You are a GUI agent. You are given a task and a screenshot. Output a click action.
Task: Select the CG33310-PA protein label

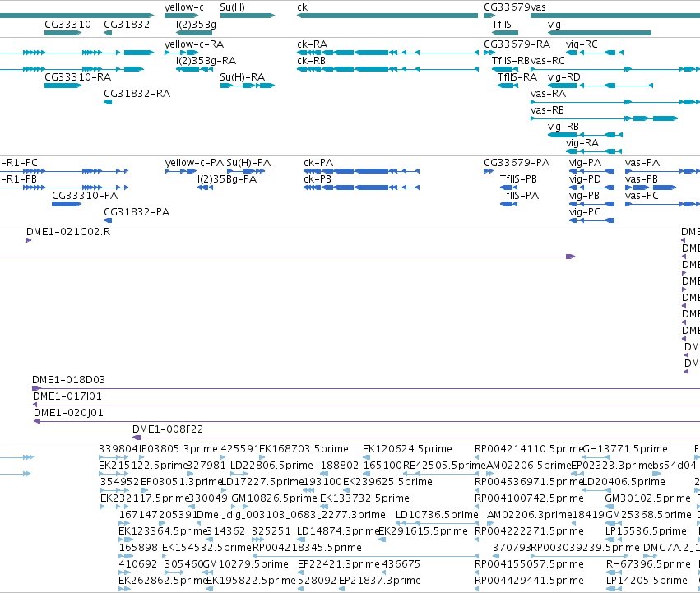85,196
